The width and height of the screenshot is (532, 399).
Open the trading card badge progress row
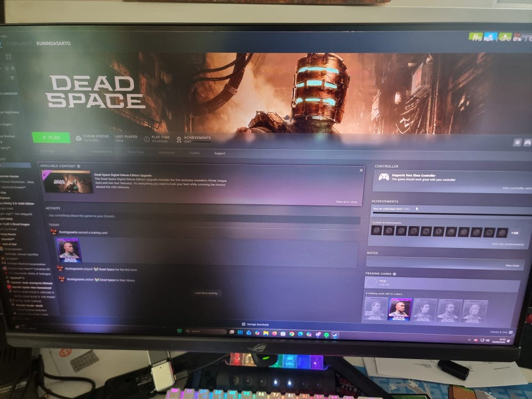pyautogui.click(x=442, y=283)
